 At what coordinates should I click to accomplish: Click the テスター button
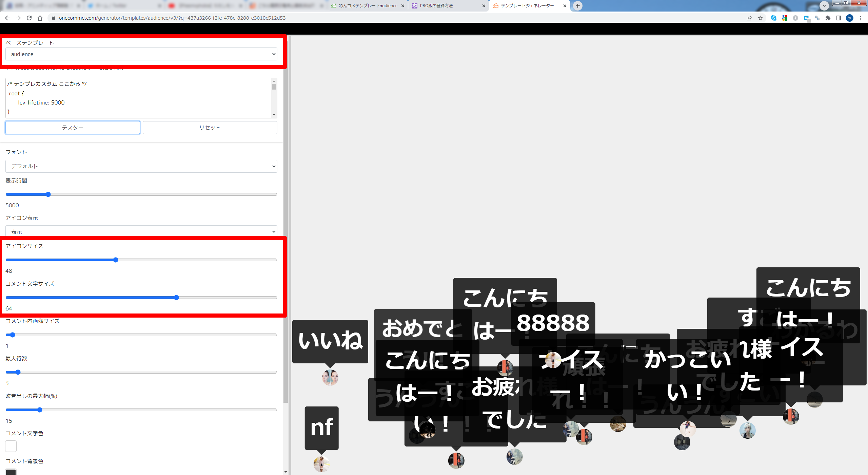click(73, 128)
